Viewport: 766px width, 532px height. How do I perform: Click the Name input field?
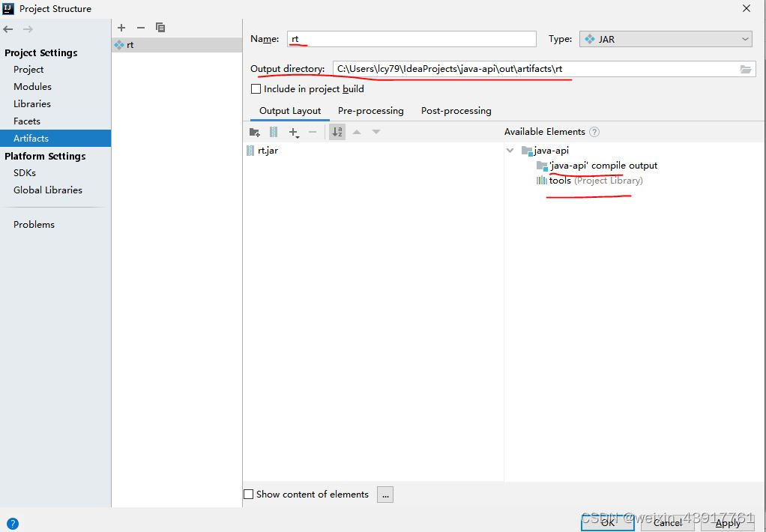(411, 39)
